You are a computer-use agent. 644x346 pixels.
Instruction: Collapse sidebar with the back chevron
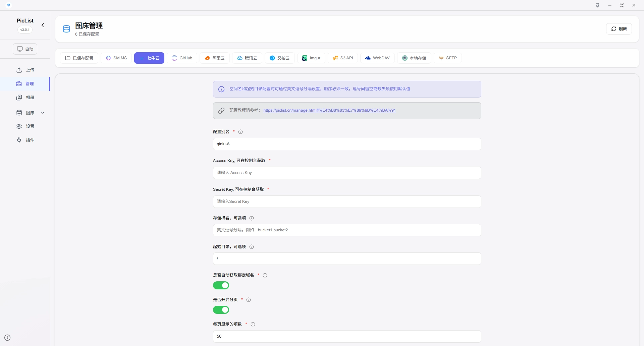click(43, 25)
